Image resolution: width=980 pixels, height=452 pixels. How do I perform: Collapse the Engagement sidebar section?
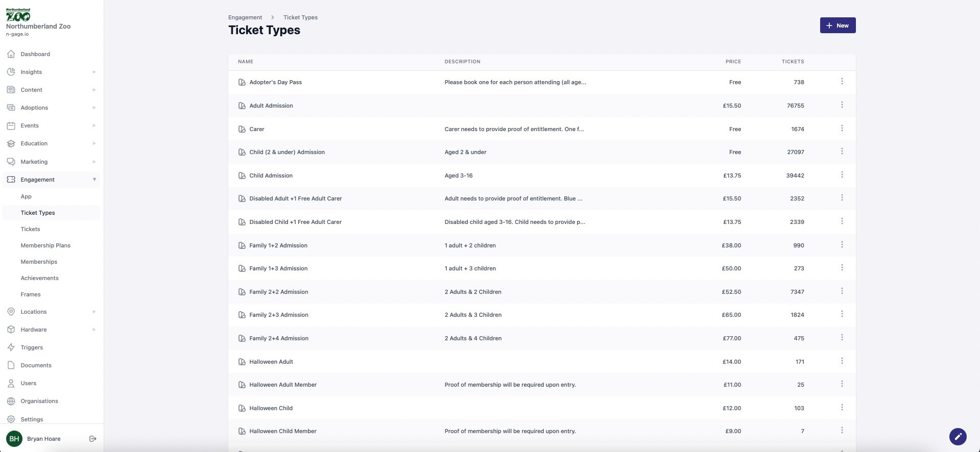pos(94,180)
